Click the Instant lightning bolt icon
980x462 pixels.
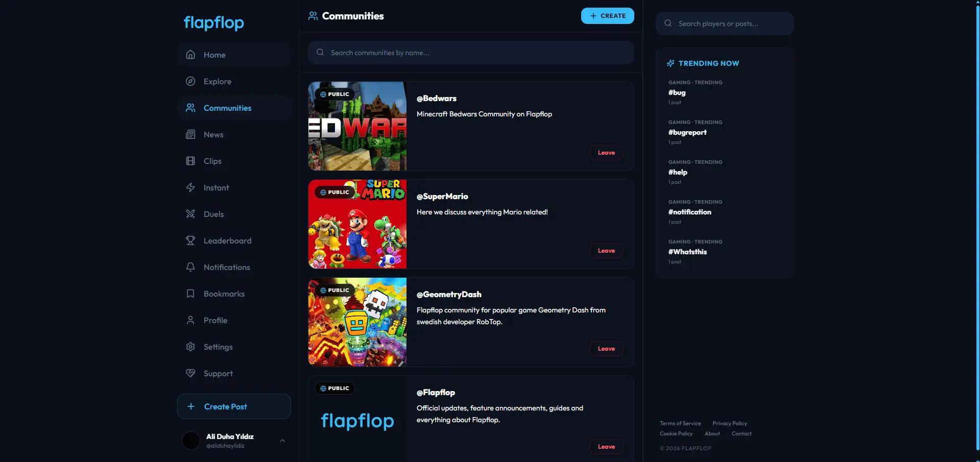click(x=190, y=187)
